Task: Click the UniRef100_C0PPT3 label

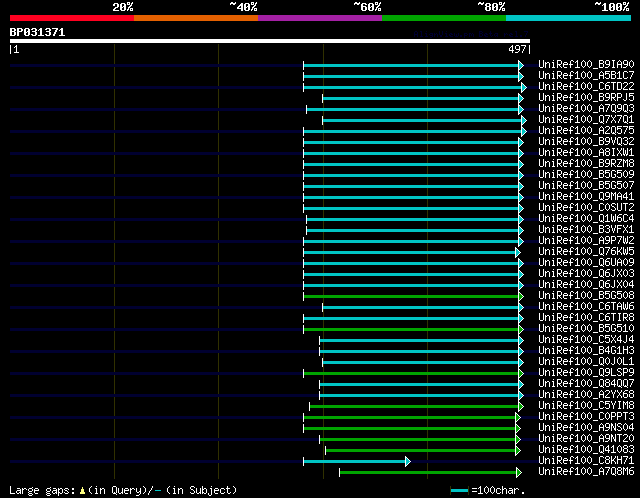Action: tap(586, 417)
